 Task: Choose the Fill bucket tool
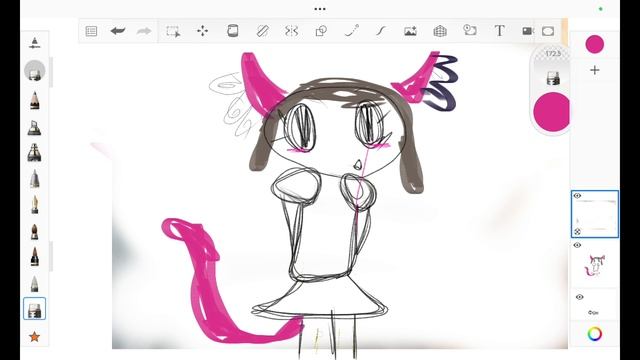pyautogui.click(x=233, y=31)
